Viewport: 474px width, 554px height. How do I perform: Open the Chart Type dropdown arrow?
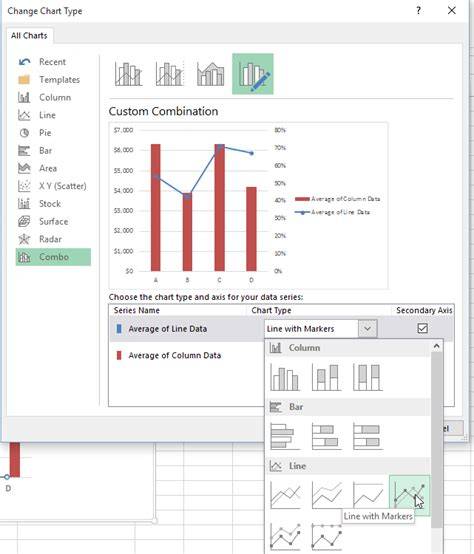point(367,329)
